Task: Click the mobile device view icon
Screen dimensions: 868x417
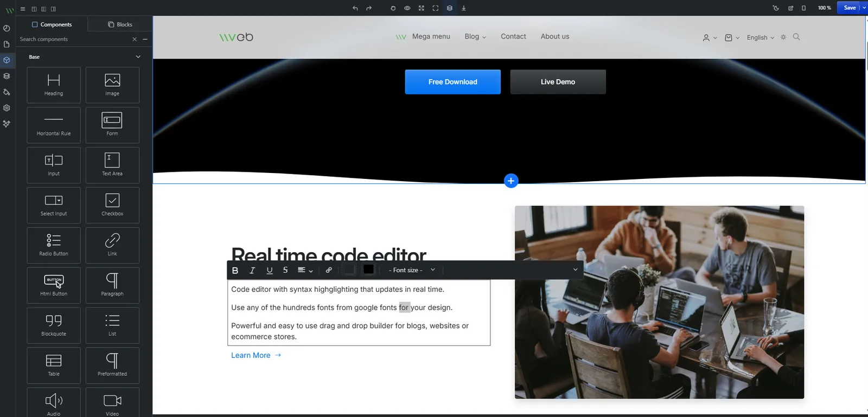Action: 803,8
